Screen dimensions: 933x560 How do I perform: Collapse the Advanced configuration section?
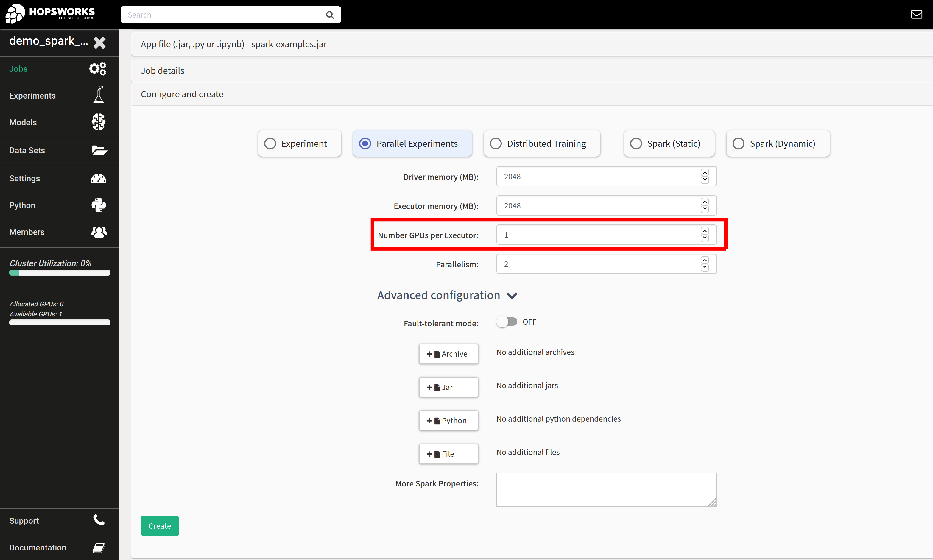(x=512, y=295)
